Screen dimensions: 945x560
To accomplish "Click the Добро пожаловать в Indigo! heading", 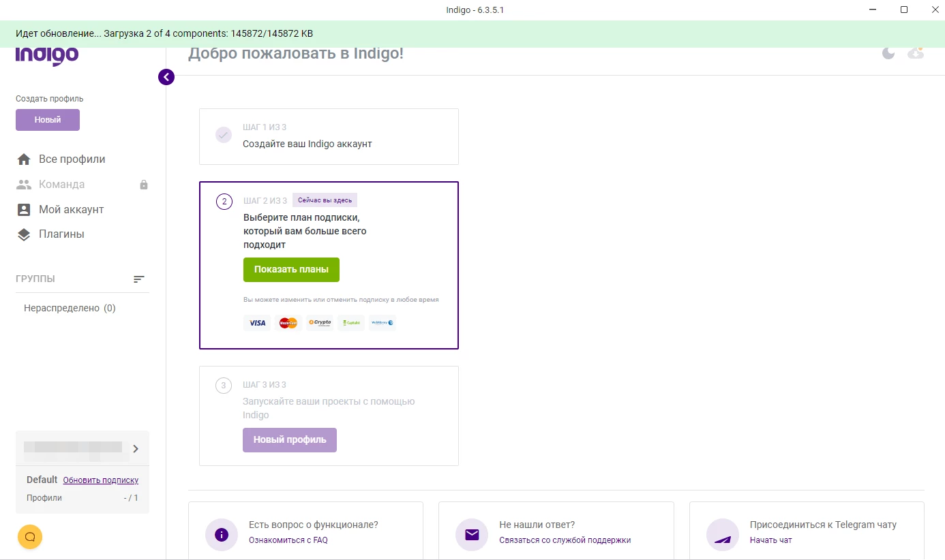I will (296, 53).
